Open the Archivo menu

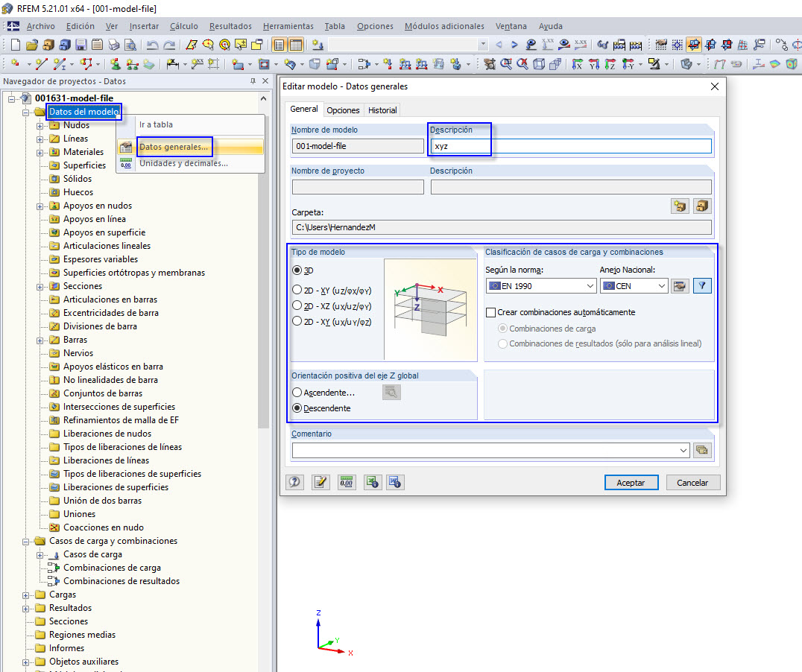coord(41,26)
